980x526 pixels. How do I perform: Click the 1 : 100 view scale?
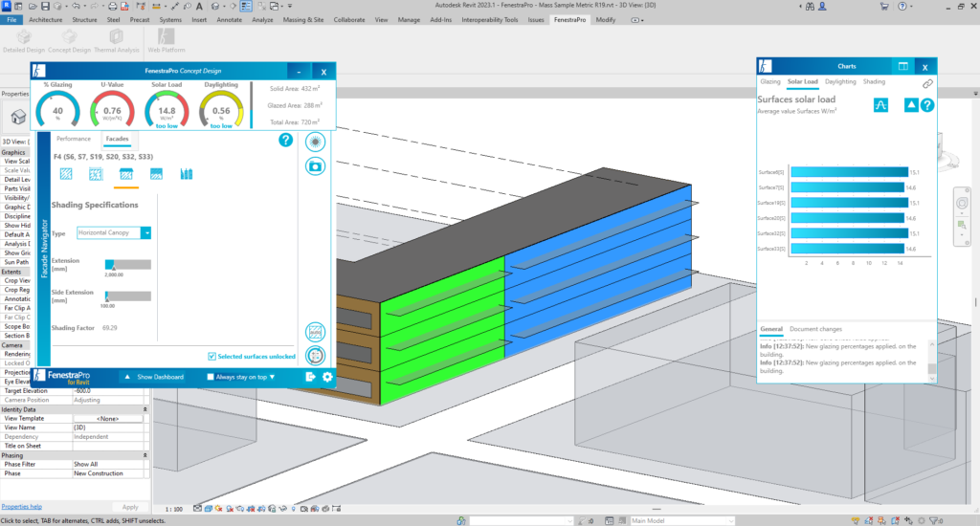[174, 509]
